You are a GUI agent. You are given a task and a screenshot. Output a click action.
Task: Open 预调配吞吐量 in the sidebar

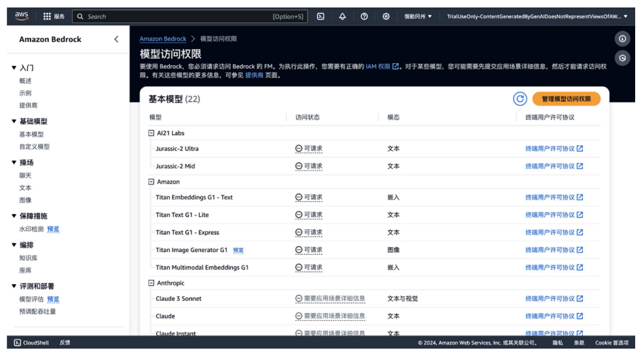coord(37,312)
